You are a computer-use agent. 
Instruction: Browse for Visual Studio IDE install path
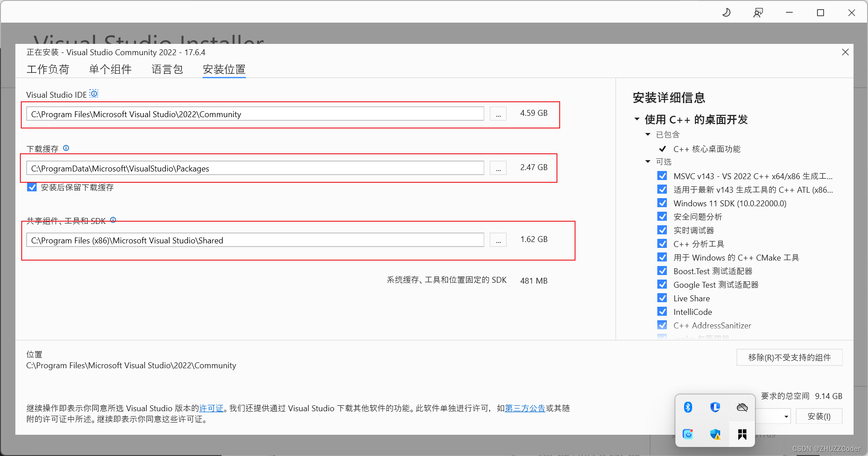[498, 114]
